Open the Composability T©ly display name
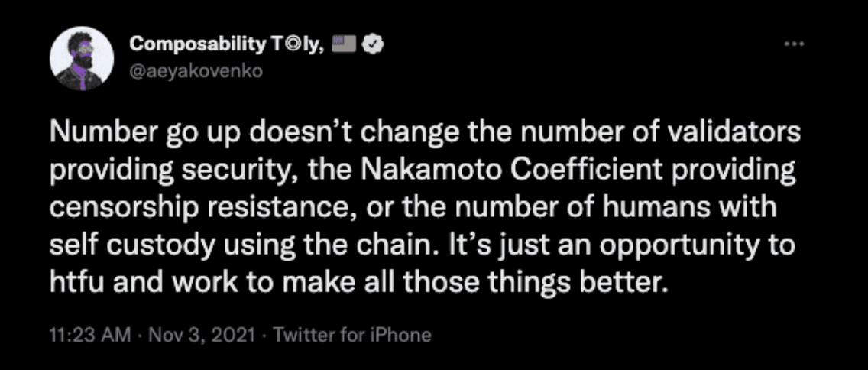This screenshot has width=868, height=370. coord(226,45)
